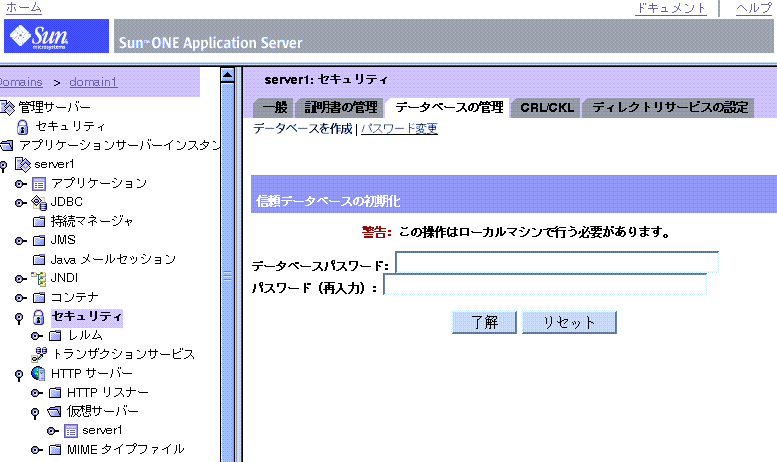Click the HTTP サーバー globe icon
The width and height of the screenshot is (777, 462).
(x=38, y=373)
